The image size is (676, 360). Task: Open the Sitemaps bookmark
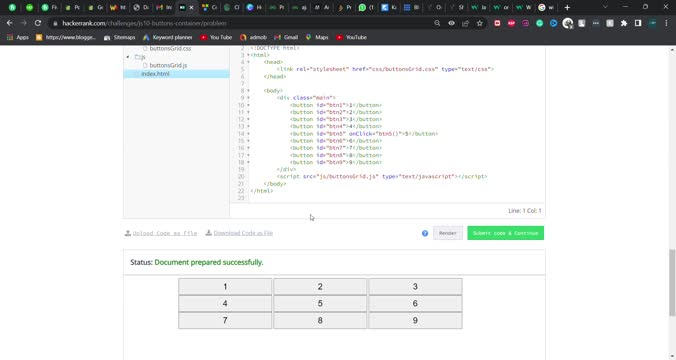coord(119,38)
